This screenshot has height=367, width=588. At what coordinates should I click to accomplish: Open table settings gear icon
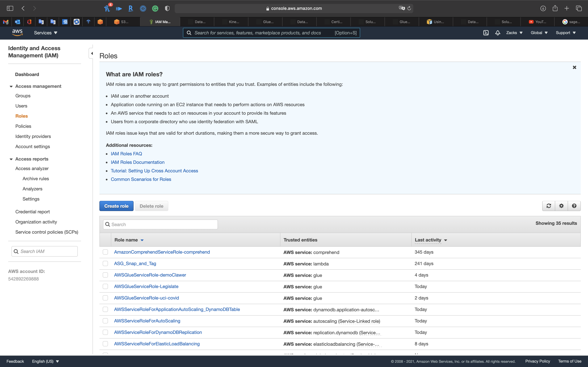pyautogui.click(x=561, y=206)
